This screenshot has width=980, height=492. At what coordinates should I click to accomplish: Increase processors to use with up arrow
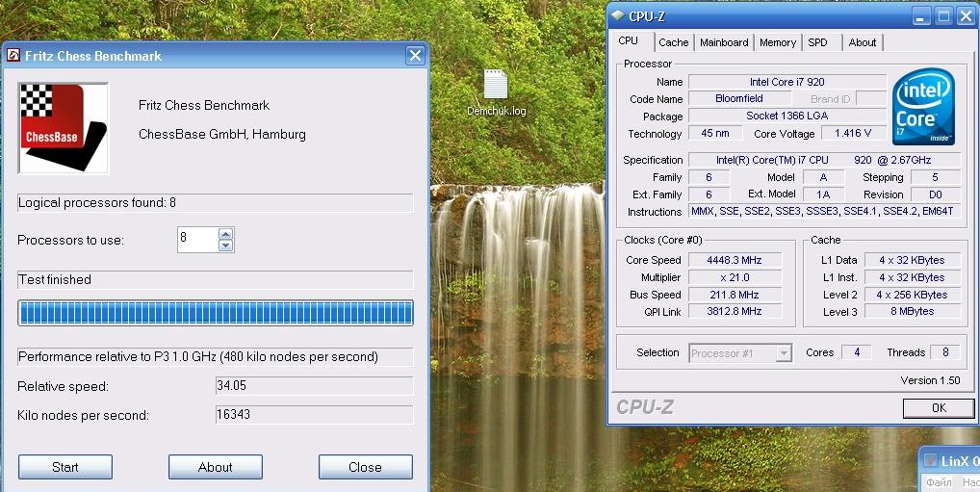point(226,234)
